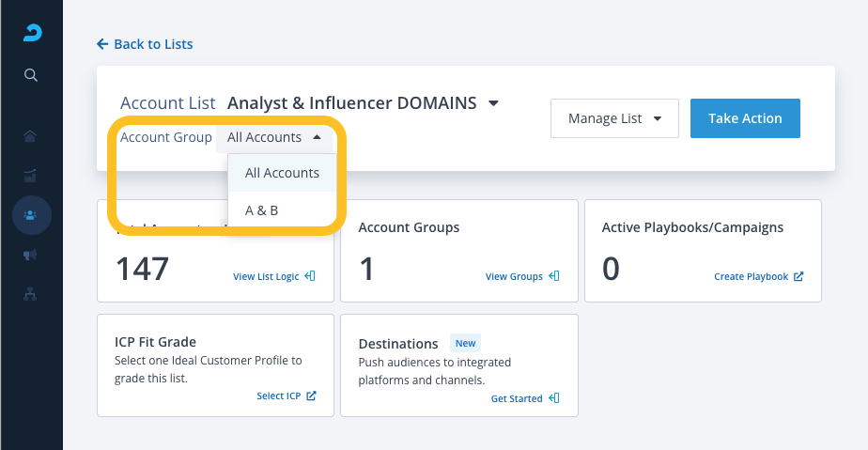Open the View Groups link
Viewport: 868px width, 450px height.
point(514,276)
